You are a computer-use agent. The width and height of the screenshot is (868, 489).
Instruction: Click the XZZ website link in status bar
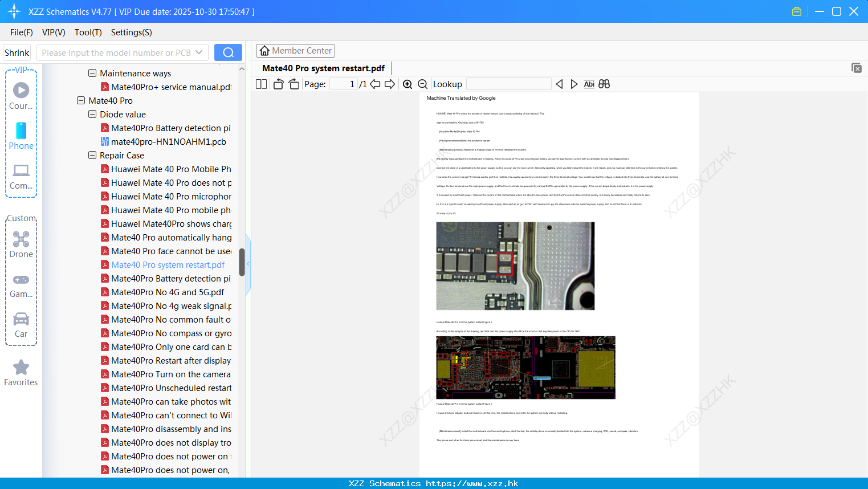point(472,483)
